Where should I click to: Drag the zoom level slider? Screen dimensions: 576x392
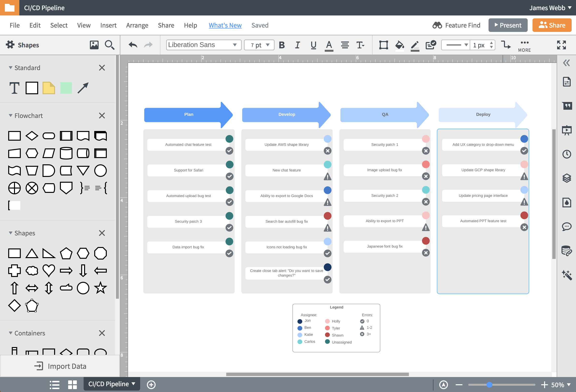[x=491, y=384]
